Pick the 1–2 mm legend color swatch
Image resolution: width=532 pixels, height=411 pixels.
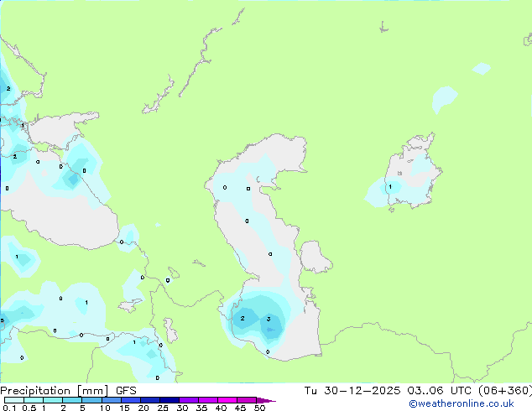point(53,400)
